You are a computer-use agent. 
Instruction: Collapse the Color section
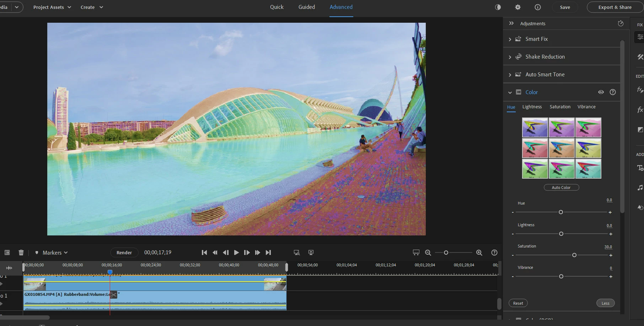click(510, 92)
